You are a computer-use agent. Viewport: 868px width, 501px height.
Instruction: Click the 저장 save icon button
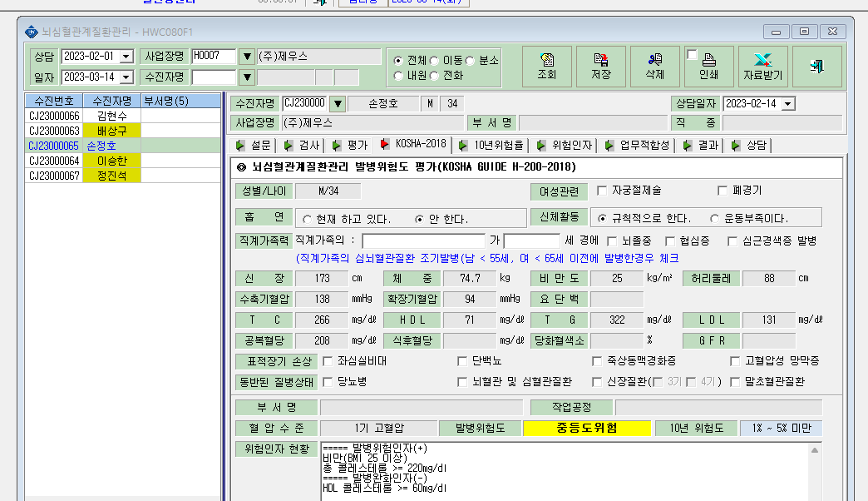coord(601,67)
